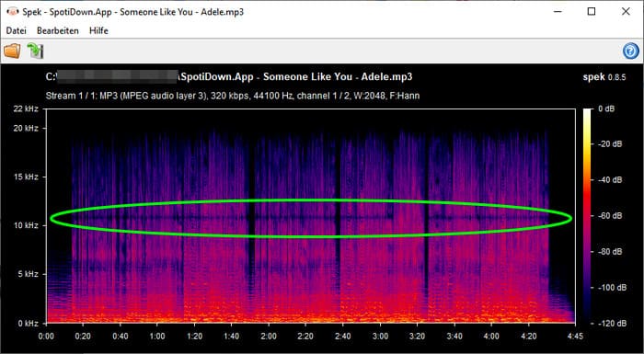
Task: Click the '3:00' time axis label
Action: (x=380, y=337)
